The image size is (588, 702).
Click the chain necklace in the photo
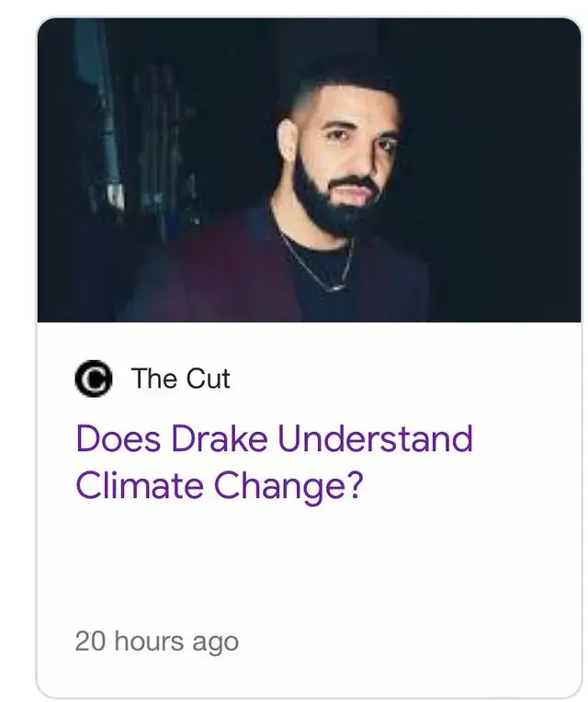pyautogui.click(x=320, y=262)
